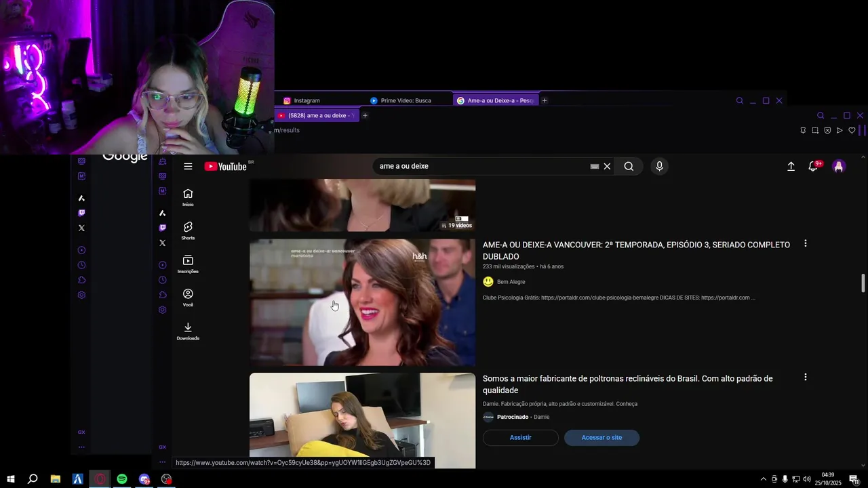Open the virtual keyboard in YouTube search
The width and height of the screenshot is (868, 488).
595,166
